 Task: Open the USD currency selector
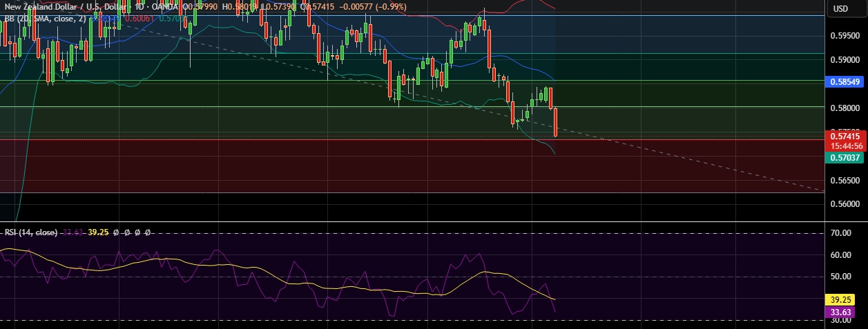(x=840, y=9)
